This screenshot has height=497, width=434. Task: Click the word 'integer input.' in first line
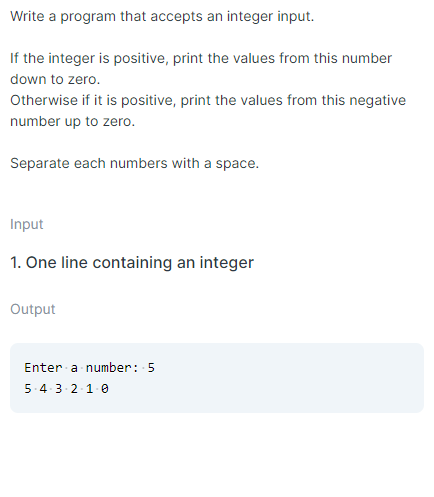(270, 16)
